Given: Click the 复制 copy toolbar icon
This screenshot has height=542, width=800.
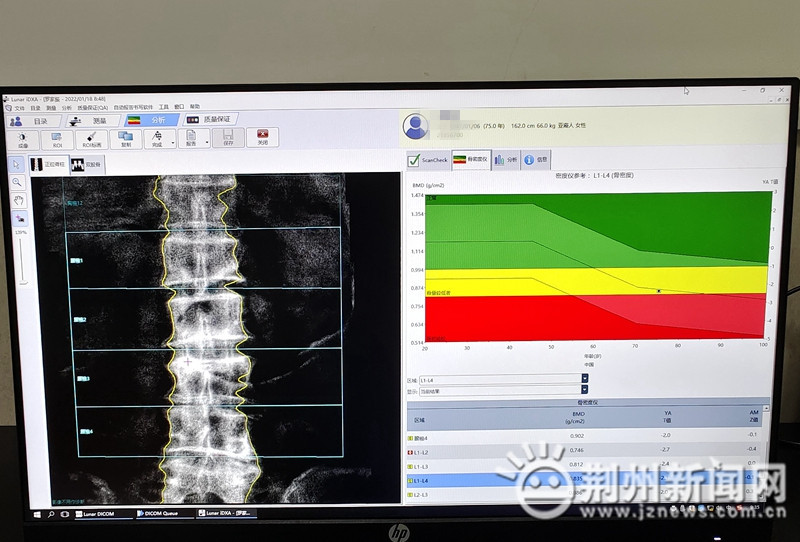Looking at the screenshot, I should 126,137.
